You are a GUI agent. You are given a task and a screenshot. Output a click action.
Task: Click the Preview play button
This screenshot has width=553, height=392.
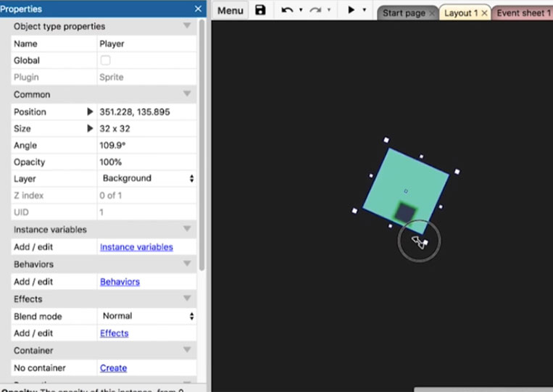352,10
